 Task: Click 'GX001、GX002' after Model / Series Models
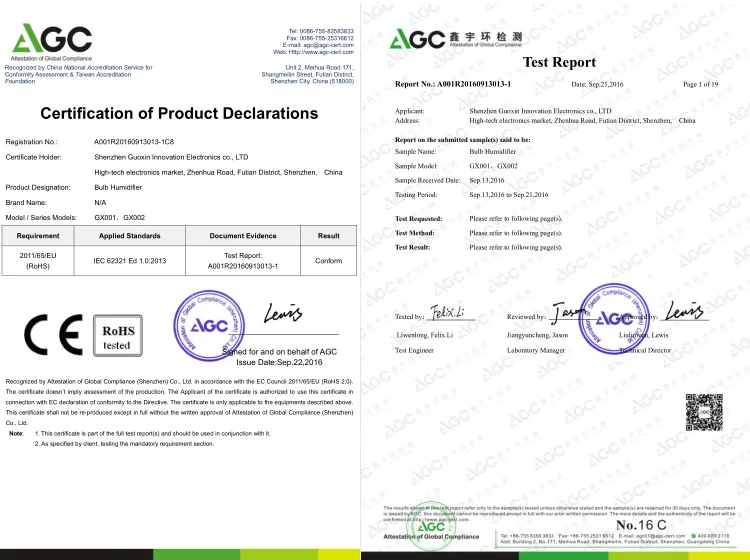point(120,217)
